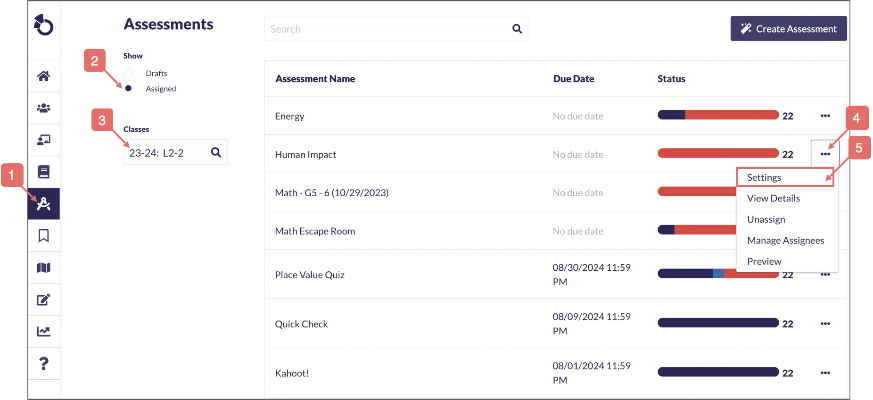Viewport: 873px width, 400px height.
Task: Select the Assessments compass icon in sidebar
Action: (x=43, y=204)
